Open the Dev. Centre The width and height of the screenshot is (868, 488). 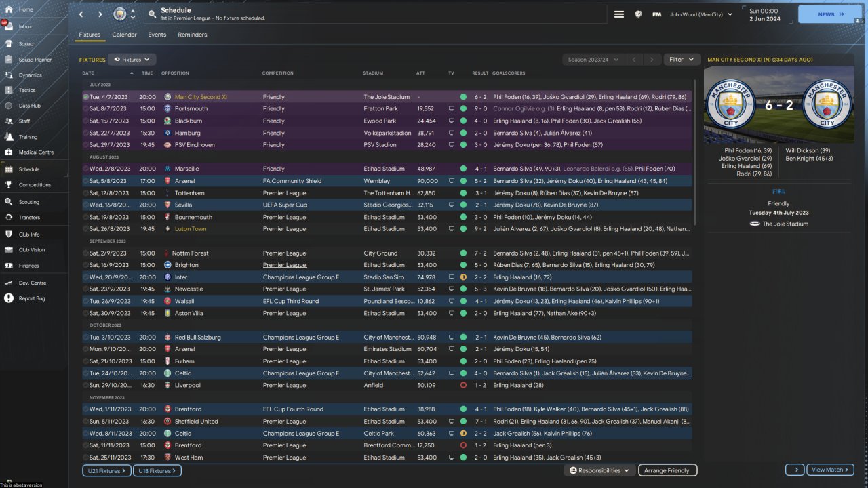(x=34, y=283)
